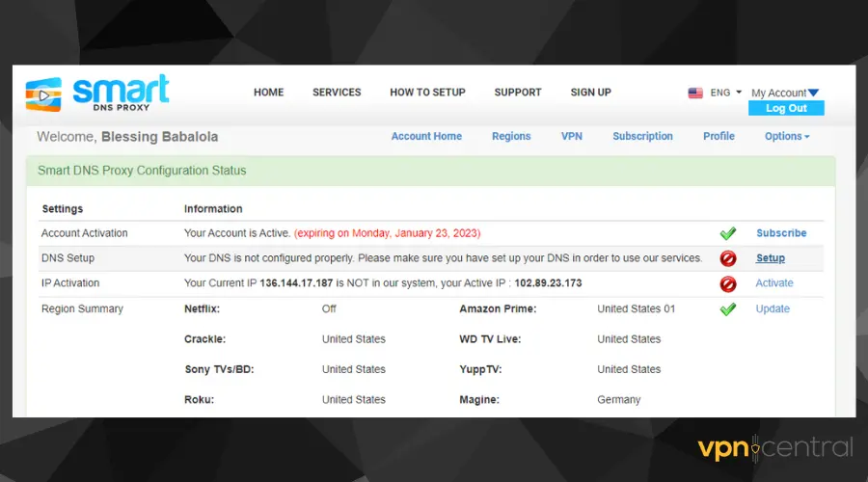Click the DNS Setup row label

[68, 258]
